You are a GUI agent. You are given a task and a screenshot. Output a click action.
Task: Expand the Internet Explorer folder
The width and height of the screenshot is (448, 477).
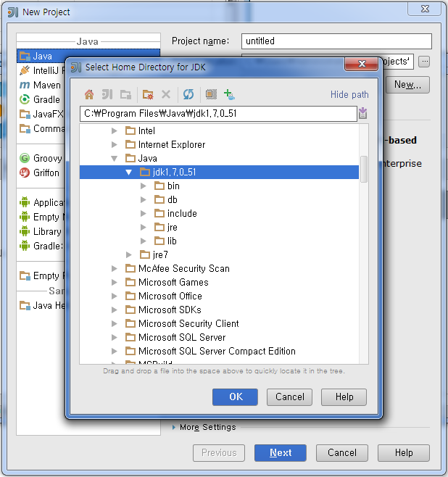point(115,144)
